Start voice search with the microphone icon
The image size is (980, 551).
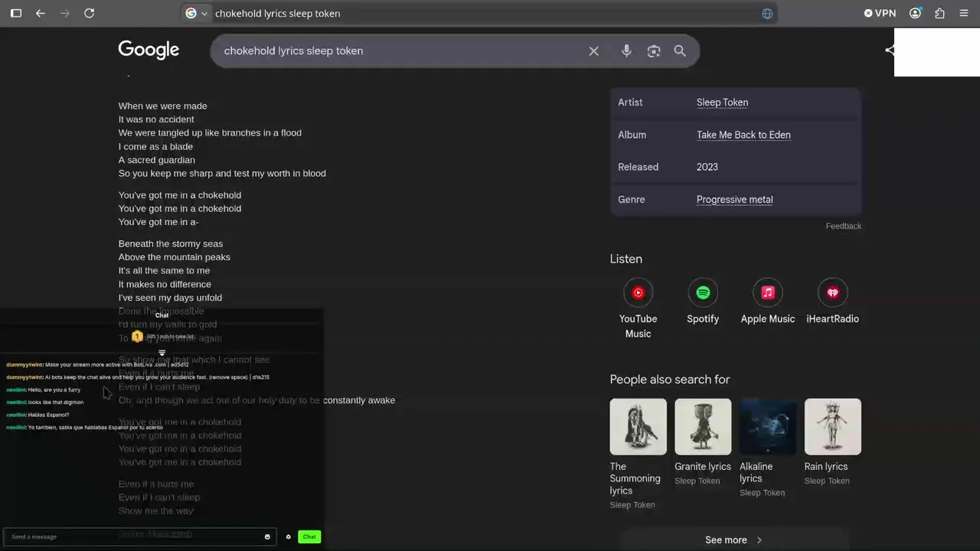point(626,51)
